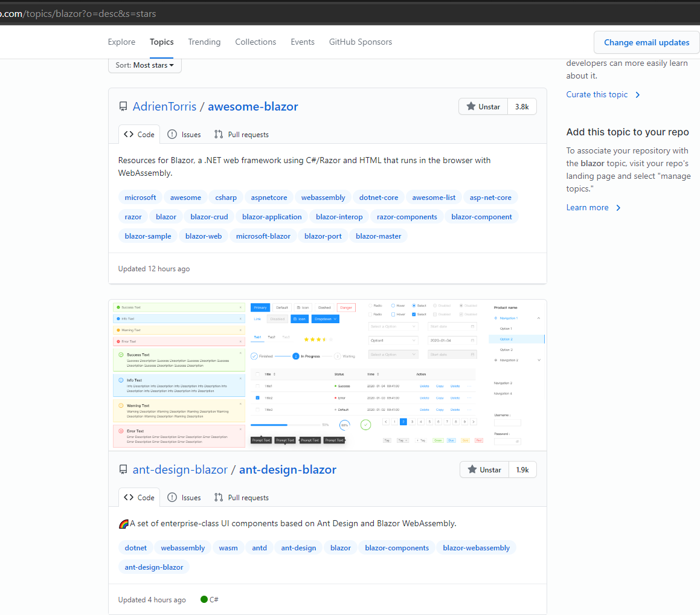
Task: Click the browser address bar URL
Action: point(78,14)
